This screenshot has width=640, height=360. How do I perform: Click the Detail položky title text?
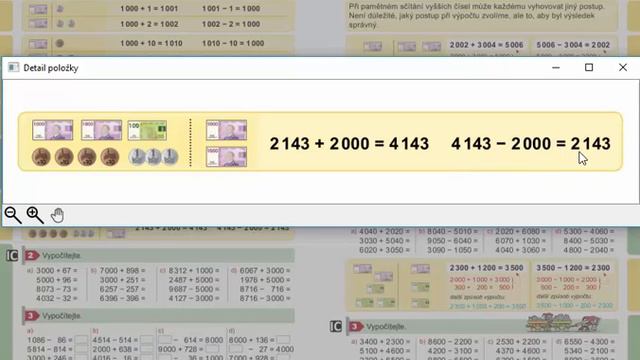click(51, 68)
